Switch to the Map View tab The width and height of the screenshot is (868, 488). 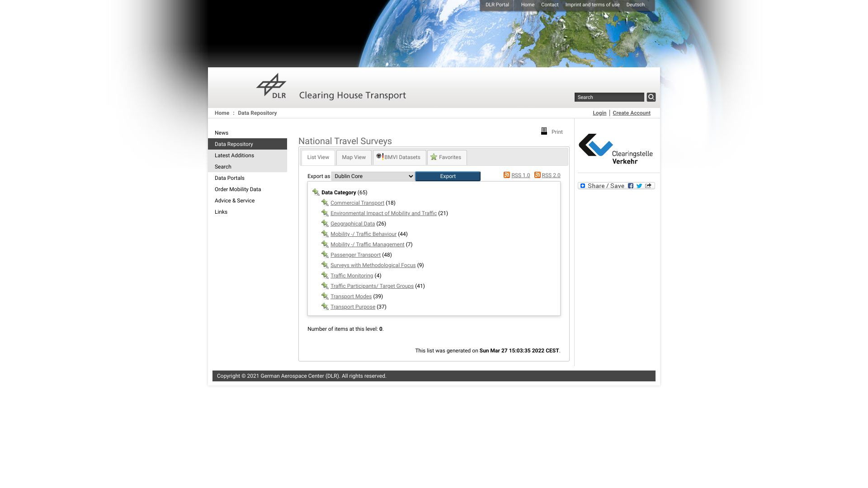coord(354,157)
